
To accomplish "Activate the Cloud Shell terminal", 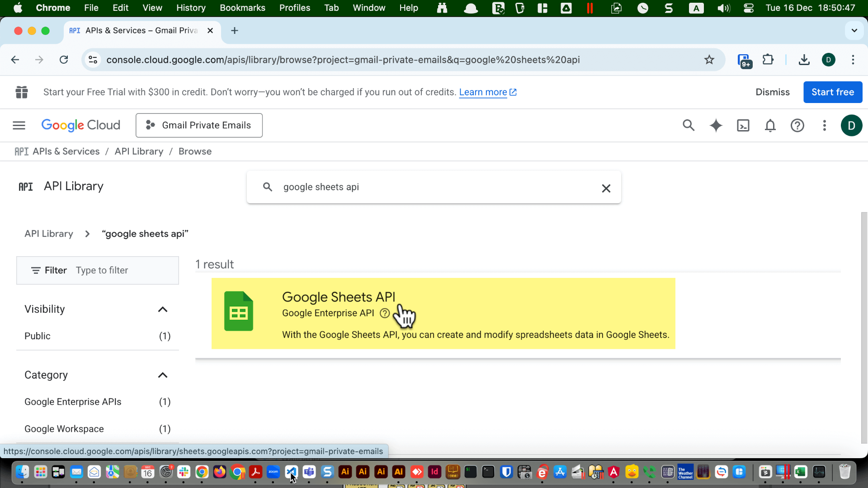I will click(x=743, y=126).
